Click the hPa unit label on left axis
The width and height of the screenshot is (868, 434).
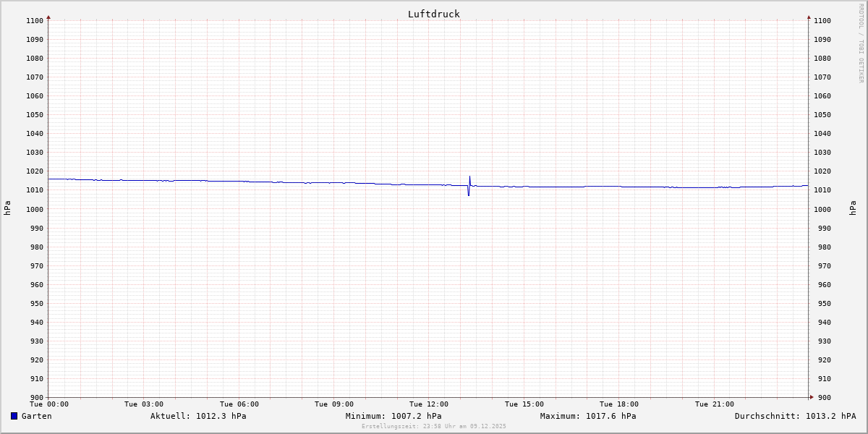coord(7,208)
